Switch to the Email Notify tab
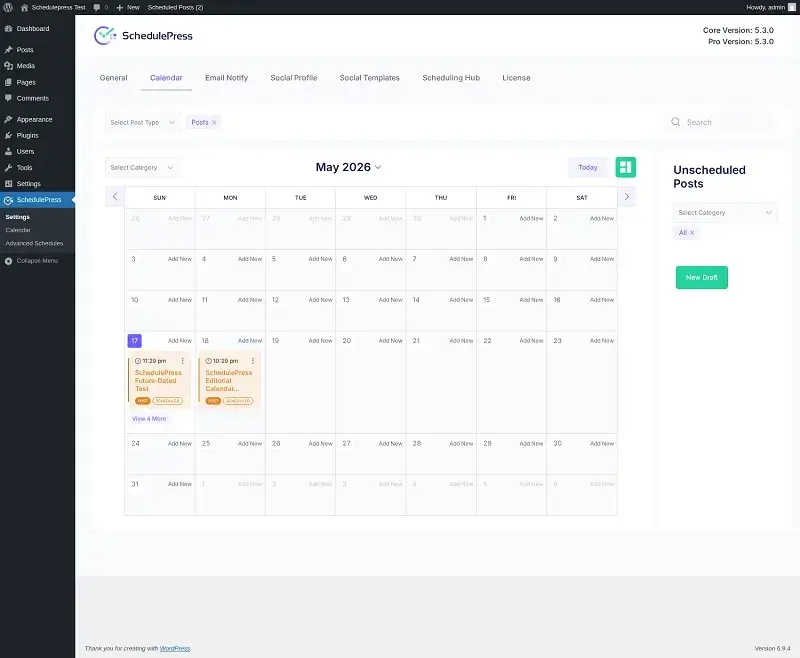The image size is (800, 658). click(x=227, y=78)
